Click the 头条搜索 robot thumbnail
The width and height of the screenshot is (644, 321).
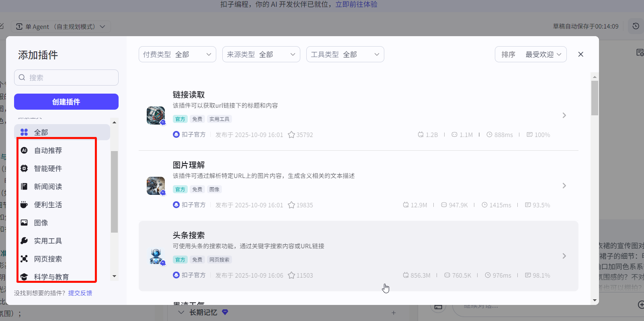tap(156, 256)
